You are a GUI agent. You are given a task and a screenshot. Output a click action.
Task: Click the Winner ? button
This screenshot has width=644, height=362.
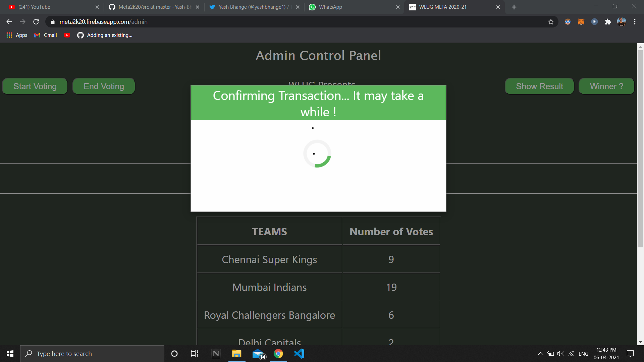(606, 86)
